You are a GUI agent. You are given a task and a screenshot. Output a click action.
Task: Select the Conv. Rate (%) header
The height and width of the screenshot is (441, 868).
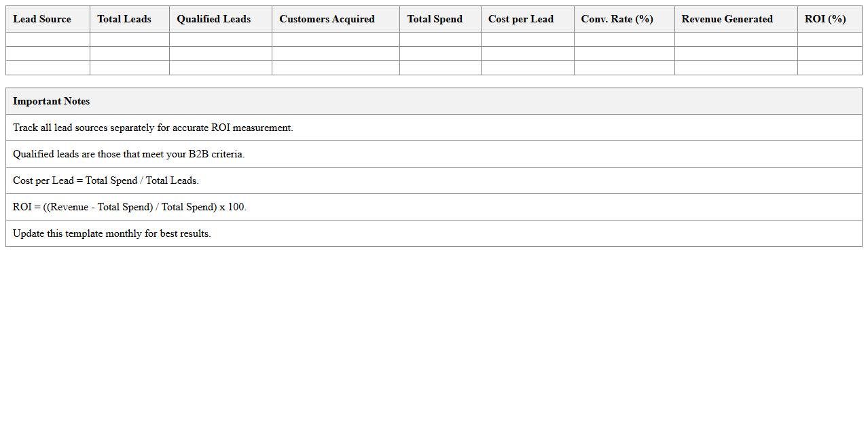616,19
